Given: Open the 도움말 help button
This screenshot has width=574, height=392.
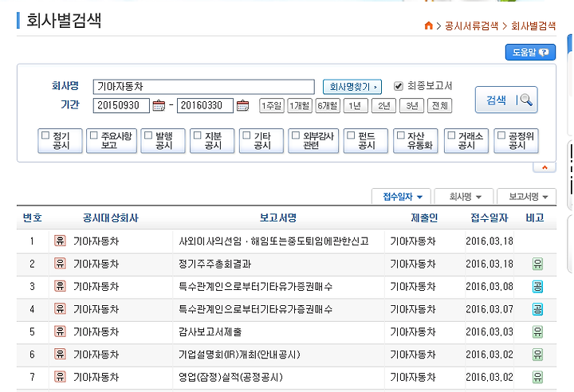Looking at the screenshot, I should [x=530, y=53].
